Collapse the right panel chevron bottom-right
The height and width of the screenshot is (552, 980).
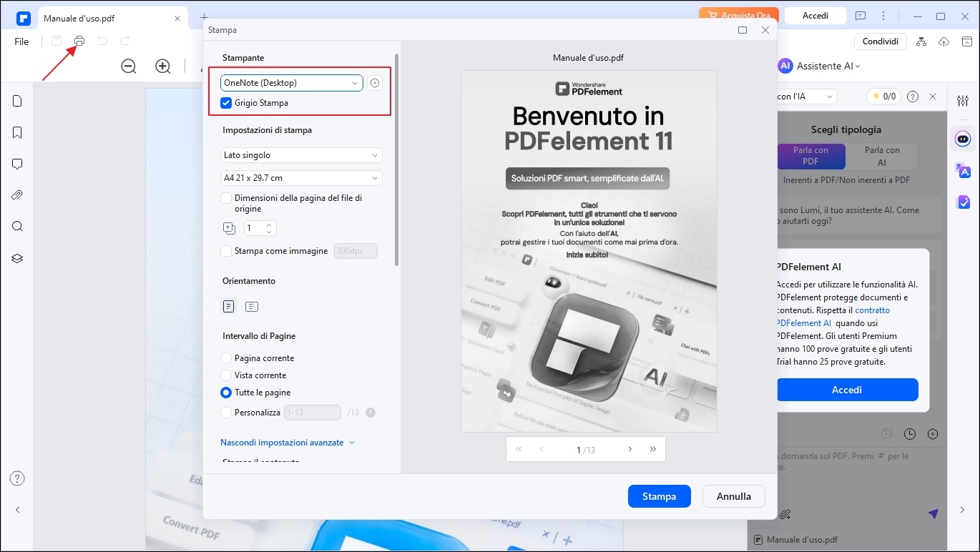point(963,510)
